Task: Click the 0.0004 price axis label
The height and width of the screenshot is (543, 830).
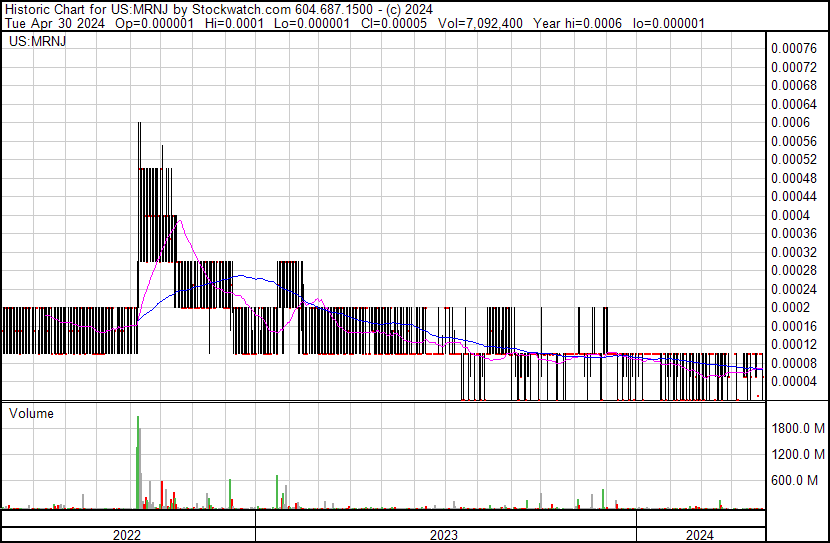Action: click(x=790, y=215)
